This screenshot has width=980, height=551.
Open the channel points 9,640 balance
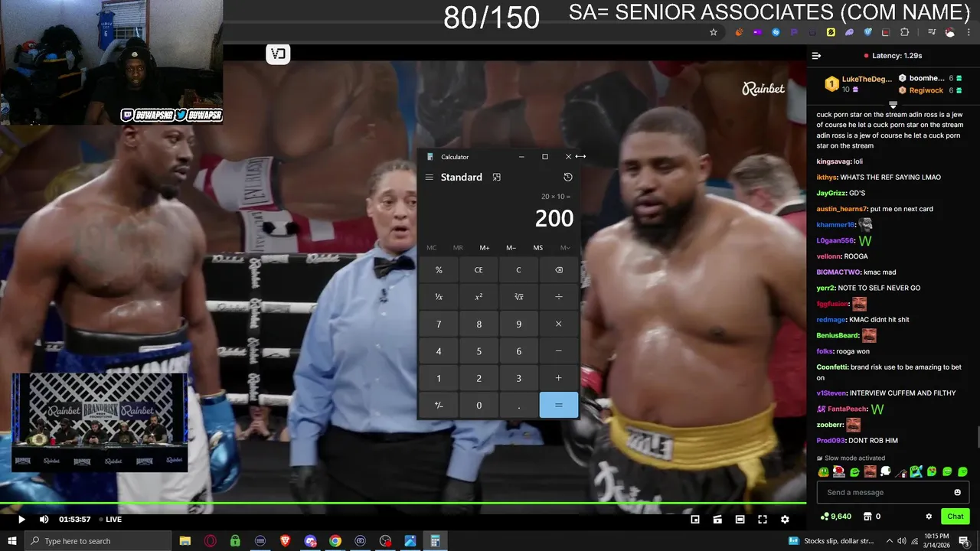[835, 517]
